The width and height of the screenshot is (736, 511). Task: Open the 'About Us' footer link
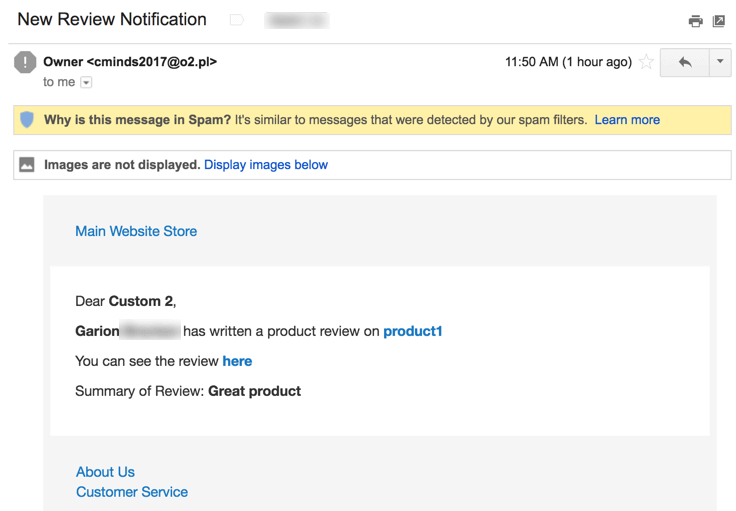(x=105, y=472)
